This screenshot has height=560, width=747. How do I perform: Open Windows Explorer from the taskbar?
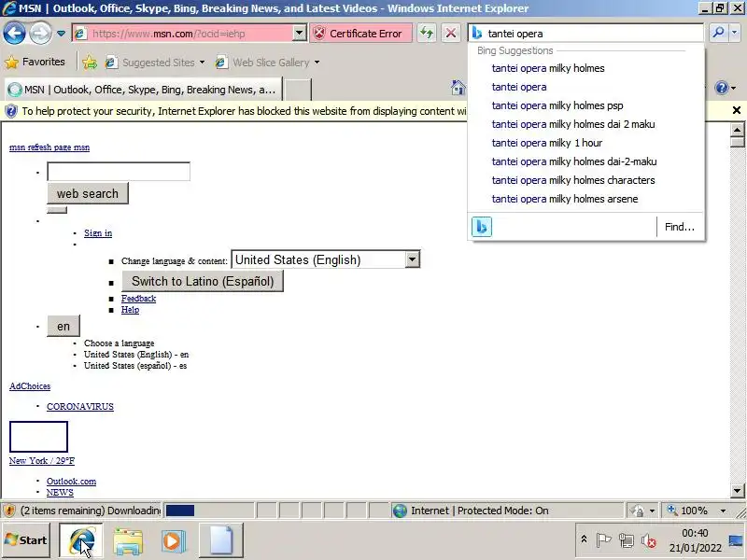click(x=128, y=540)
